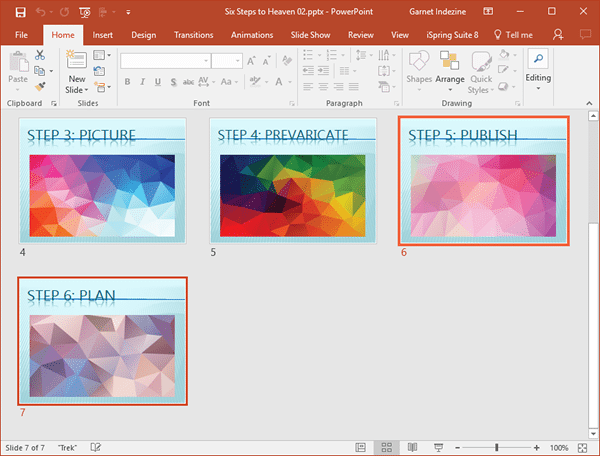Click the Undo arrow icon
This screenshot has width=600, height=456.
[x=41, y=12]
